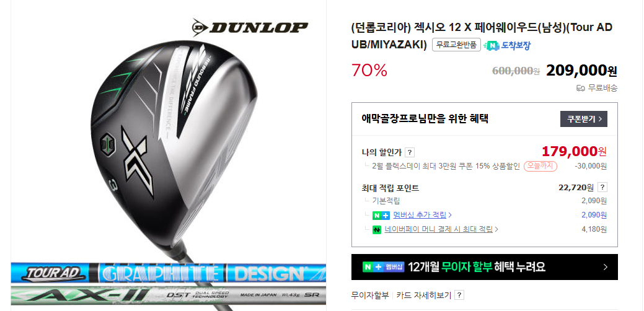The image size is (644, 311).
Task: Expand the 12개월 무이자 할부 banner arrow
Action: (x=606, y=267)
